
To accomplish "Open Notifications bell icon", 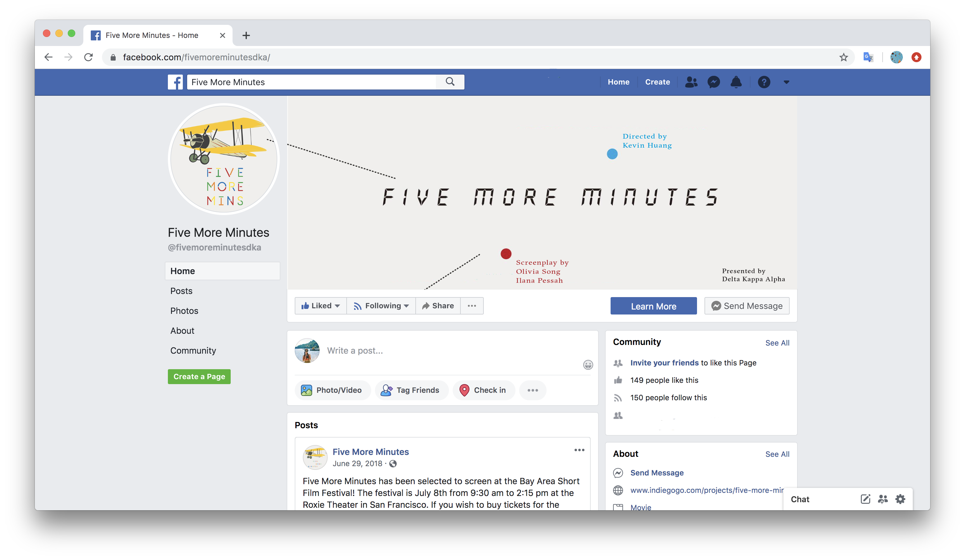I will click(x=736, y=82).
